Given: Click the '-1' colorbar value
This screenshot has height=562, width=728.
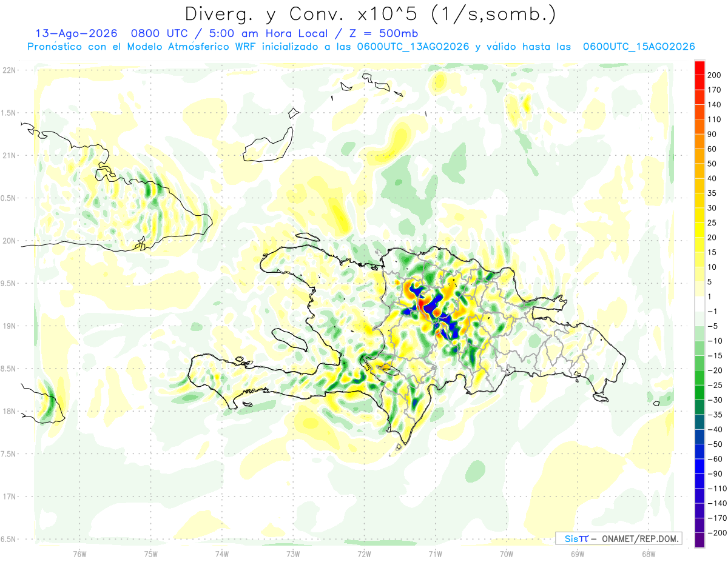Looking at the screenshot, I should (713, 312).
